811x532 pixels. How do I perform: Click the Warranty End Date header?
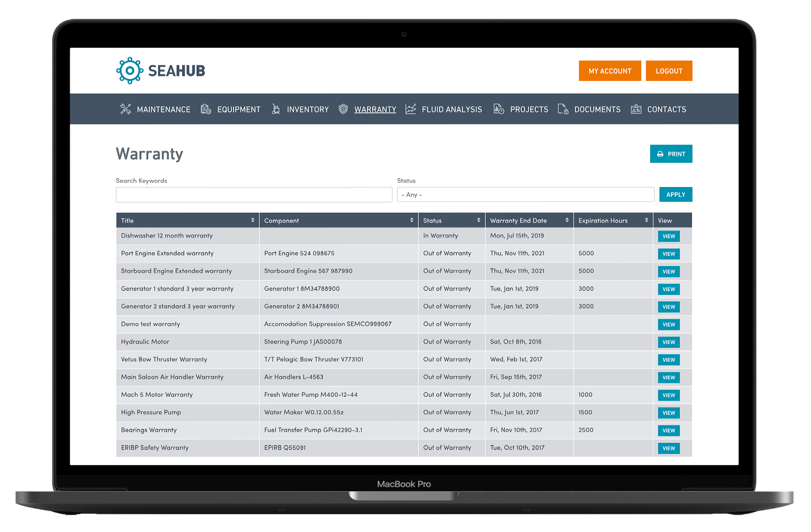(529, 220)
